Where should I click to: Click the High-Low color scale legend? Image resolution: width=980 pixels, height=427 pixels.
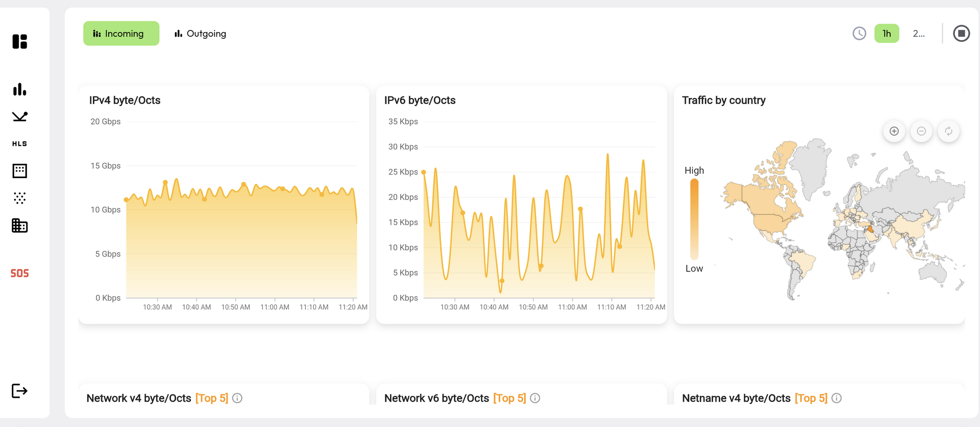tap(694, 219)
